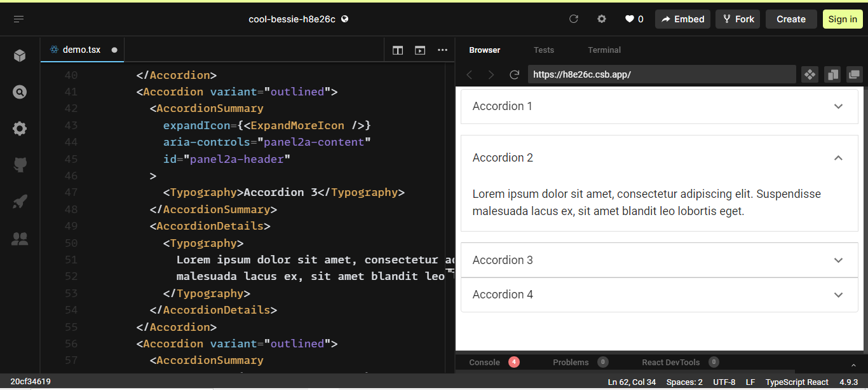Click the React file icon on demo.tsx tab
The width and height of the screenshot is (868, 390).
(x=54, y=50)
